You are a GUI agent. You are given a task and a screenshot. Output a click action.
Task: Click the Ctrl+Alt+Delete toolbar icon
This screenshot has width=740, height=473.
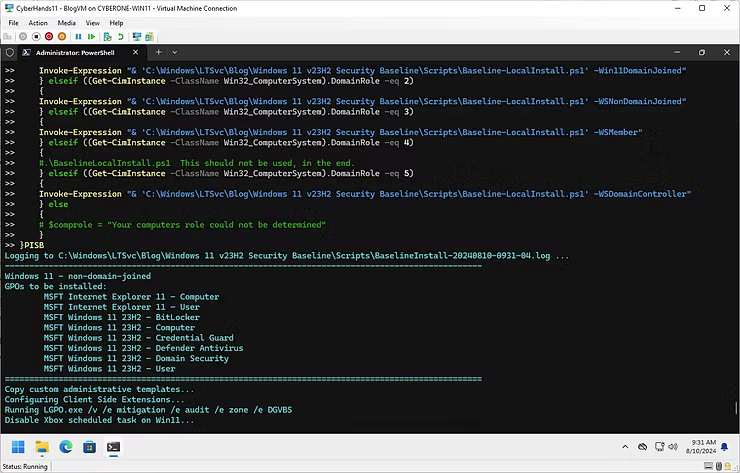point(8,36)
